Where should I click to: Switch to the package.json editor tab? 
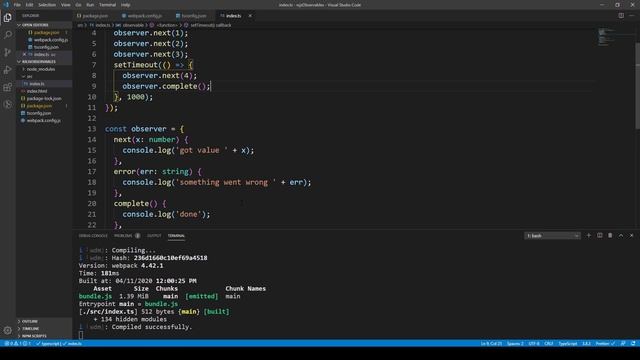click(95, 16)
